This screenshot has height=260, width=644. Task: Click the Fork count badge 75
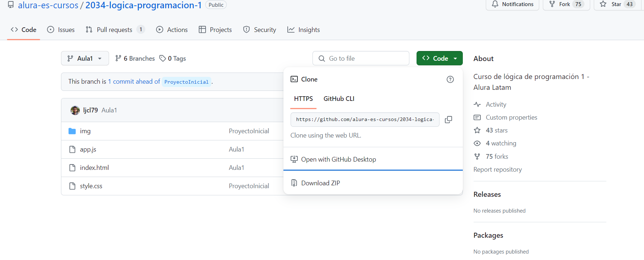click(x=578, y=4)
